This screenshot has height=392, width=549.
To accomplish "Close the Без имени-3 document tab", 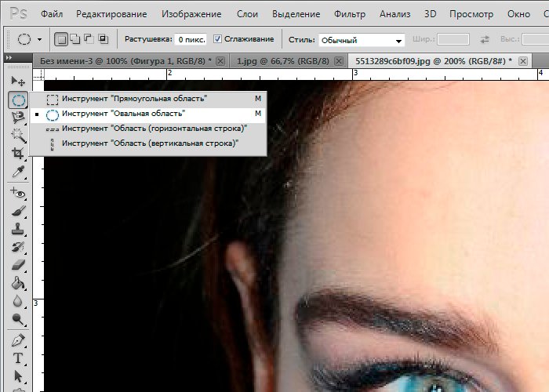I will point(220,60).
